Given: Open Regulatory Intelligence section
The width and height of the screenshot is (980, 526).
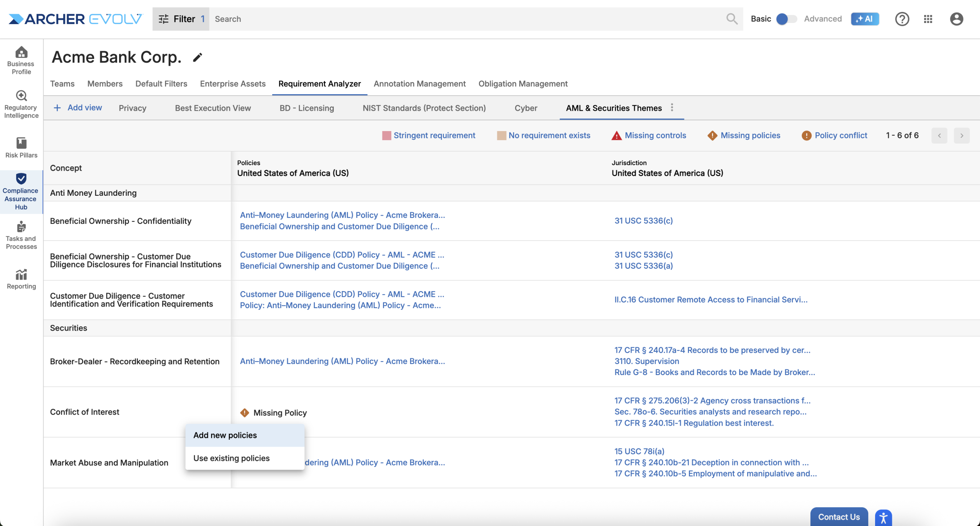Looking at the screenshot, I should pos(21,104).
